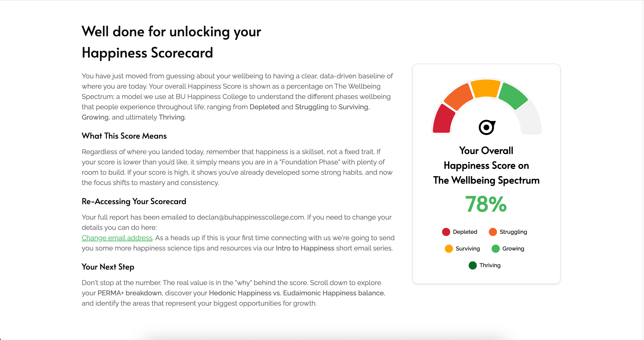Click the Happiness Scorecard main heading
The width and height of the screenshot is (644, 340).
pos(171,42)
